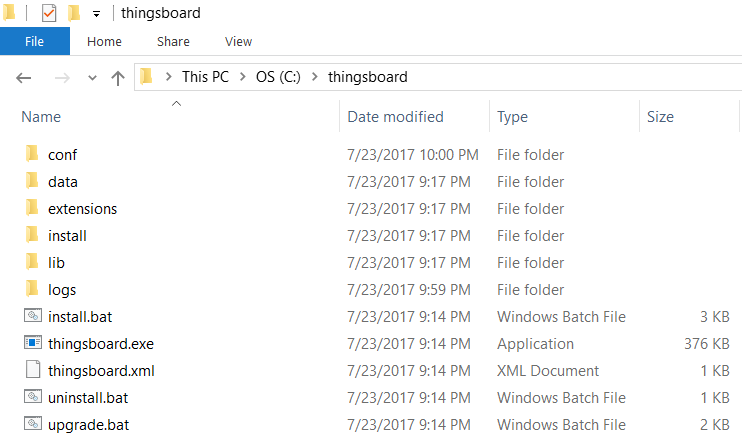Click the Up one level arrow
Image resolution: width=742 pixels, height=441 pixels.
[118, 77]
